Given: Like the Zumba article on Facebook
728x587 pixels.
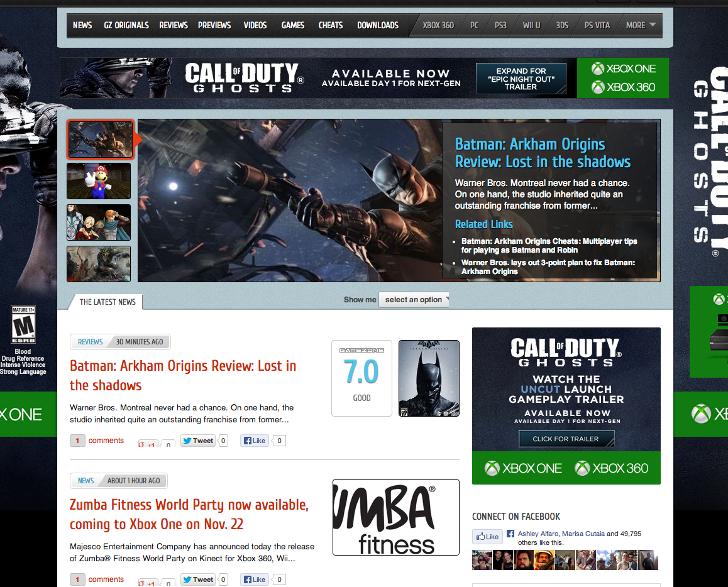Looking at the screenshot, I should click(255, 579).
